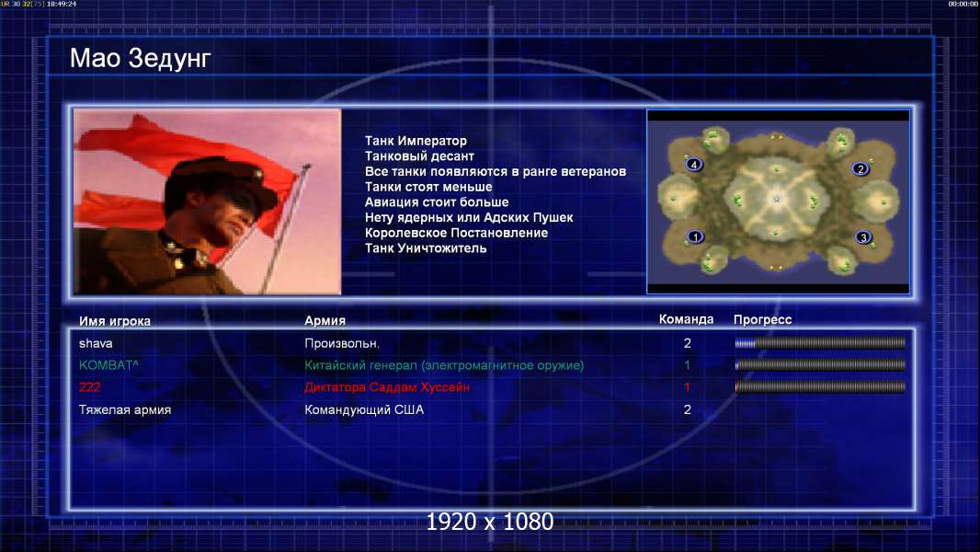
Task: Click army 'Диктатора Саддам Хуссейн'
Action: click(387, 387)
